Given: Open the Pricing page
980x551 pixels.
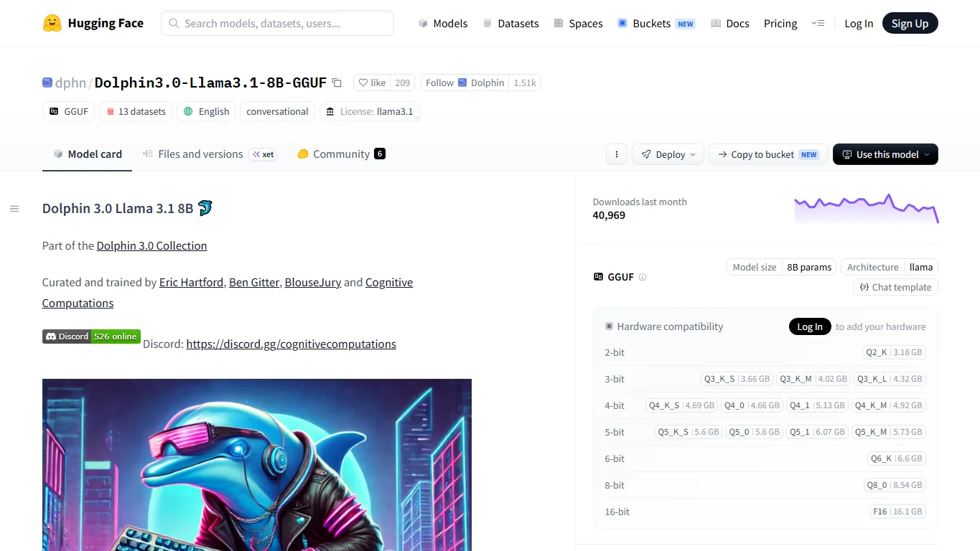Looking at the screenshot, I should pos(780,23).
